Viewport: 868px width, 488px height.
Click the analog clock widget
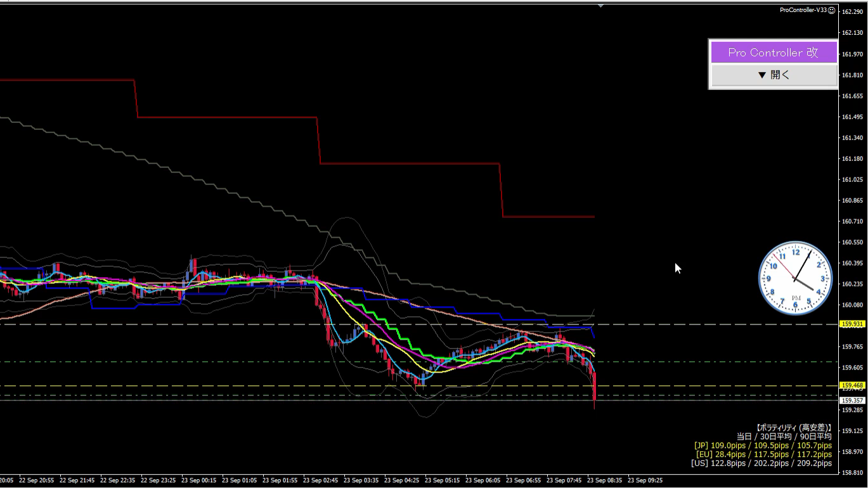point(796,278)
